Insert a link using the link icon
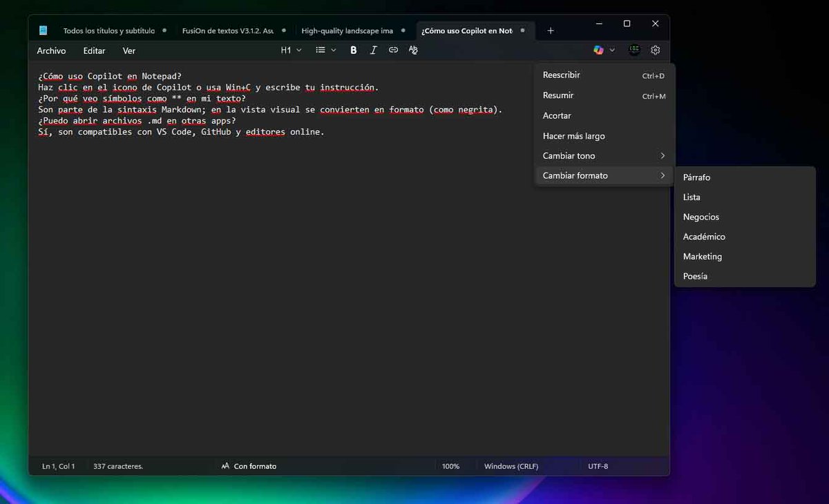This screenshot has width=829, height=504. [x=393, y=50]
